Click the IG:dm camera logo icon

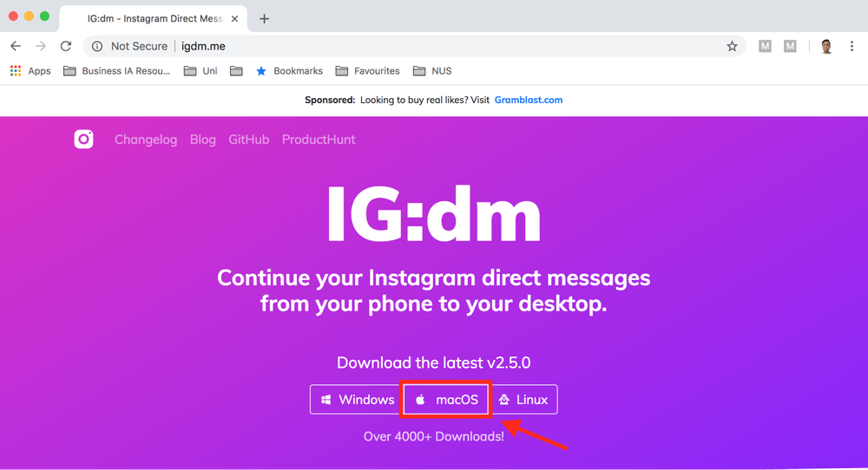pos(83,139)
